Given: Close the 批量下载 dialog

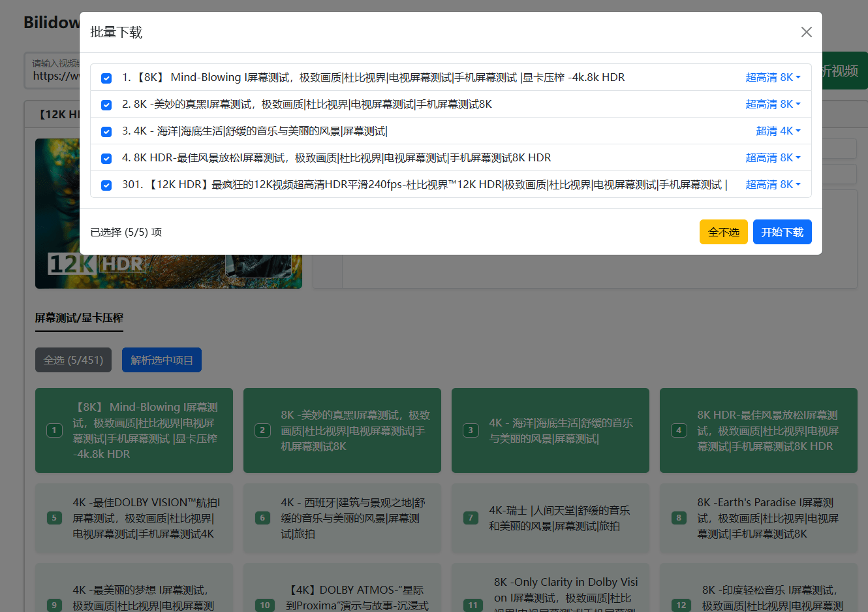Looking at the screenshot, I should pyautogui.click(x=807, y=32).
